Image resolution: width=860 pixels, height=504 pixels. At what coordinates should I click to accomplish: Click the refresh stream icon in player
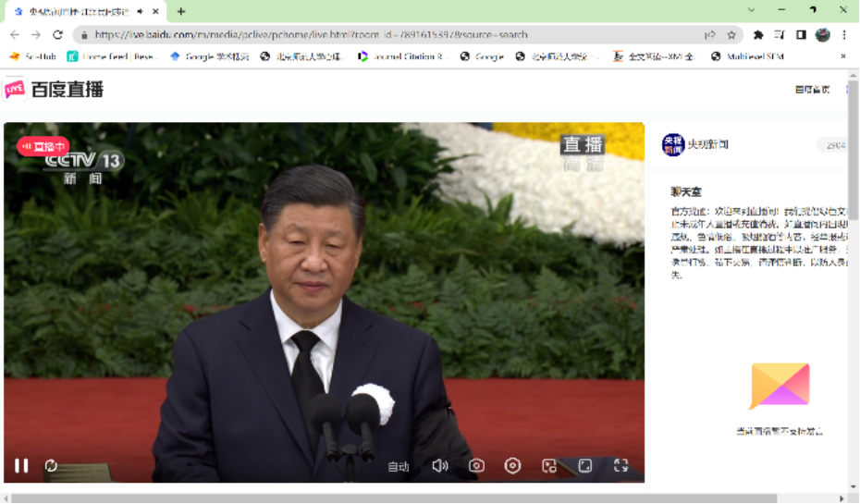[51, 466]
